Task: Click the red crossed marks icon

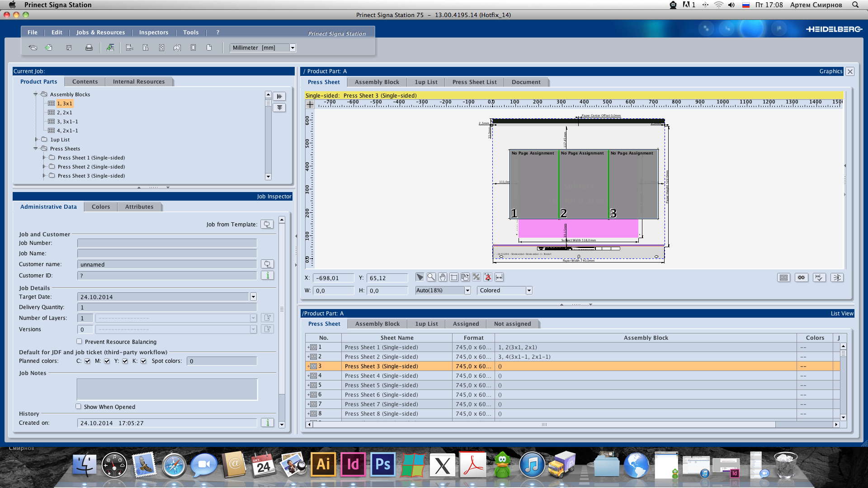Action: (488, 277)
